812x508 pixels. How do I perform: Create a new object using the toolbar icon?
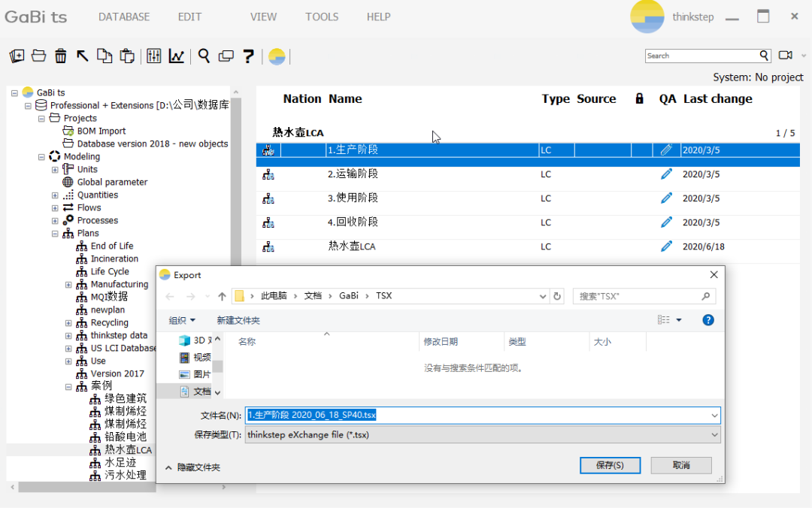click(17, 56)
